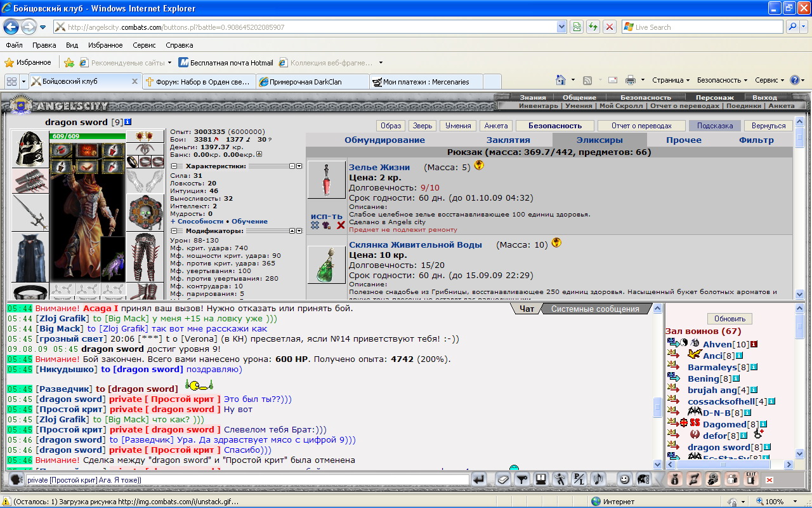This screenshot has height=508, width=812.
Task: Move Модификаторы block up with arrow
Action: [x=292, y=231]
